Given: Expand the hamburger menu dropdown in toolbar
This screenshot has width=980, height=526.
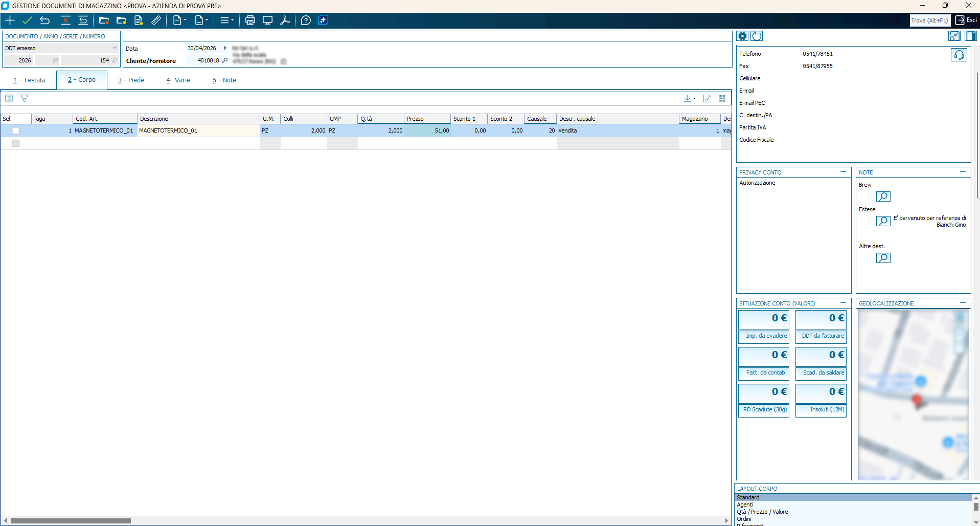Looking at the screenshot, I should coord(227,20).
